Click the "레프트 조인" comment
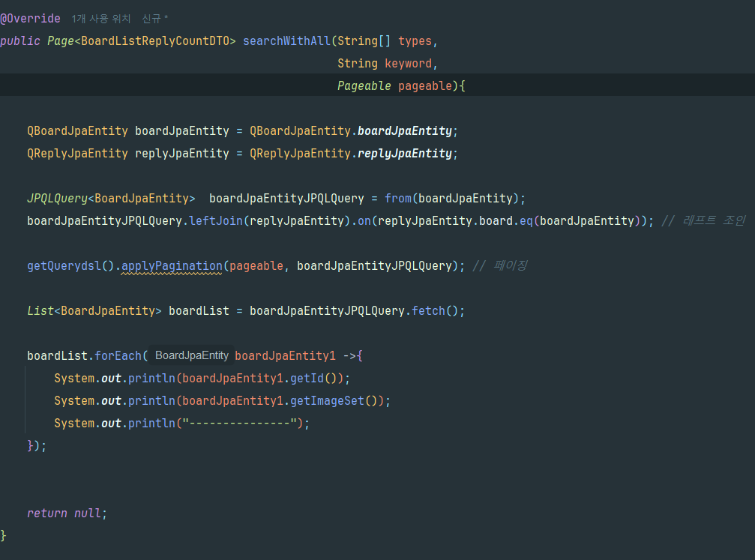 [x=703, y=220]
